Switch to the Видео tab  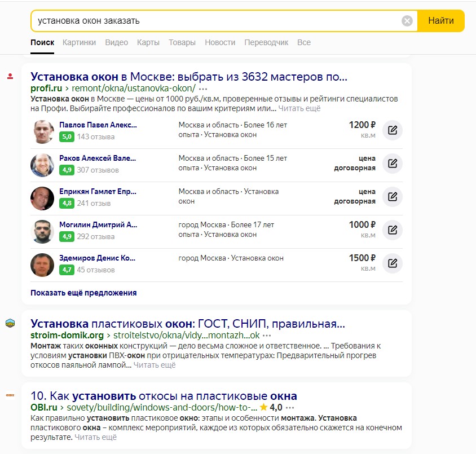click(117, 42)
